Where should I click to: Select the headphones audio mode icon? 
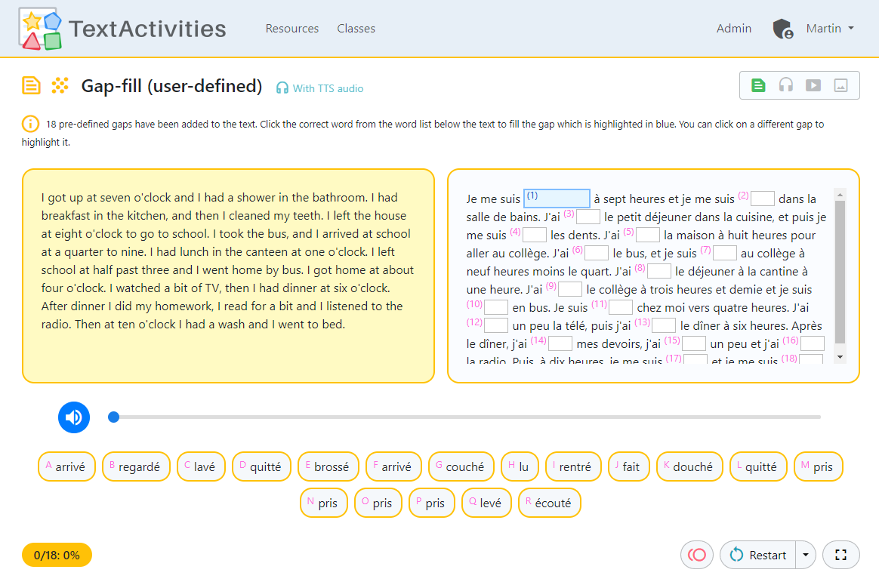786,85
